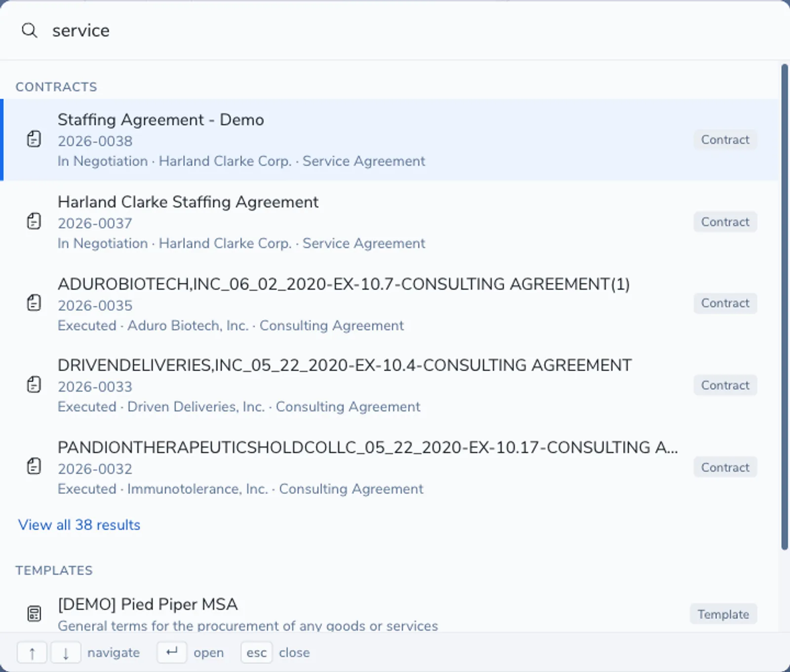Click contract number 2026-0032

point(95,469)
